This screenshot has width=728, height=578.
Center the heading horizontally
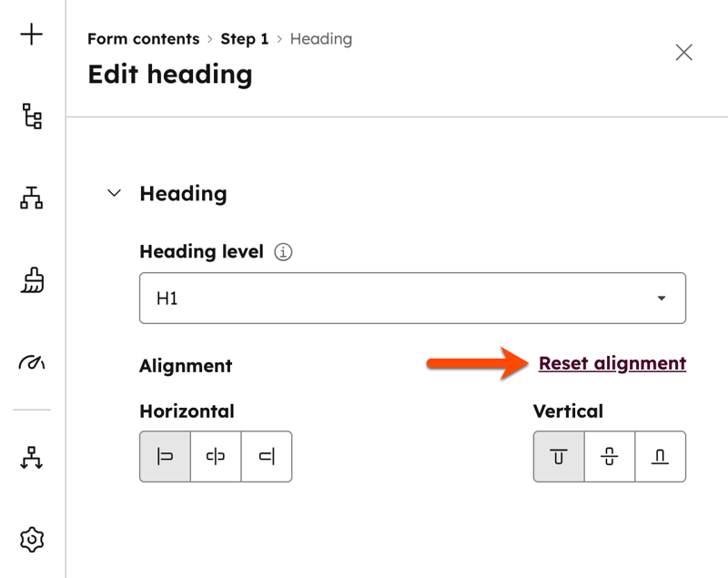pyautogui.click(x=216, y=456)
